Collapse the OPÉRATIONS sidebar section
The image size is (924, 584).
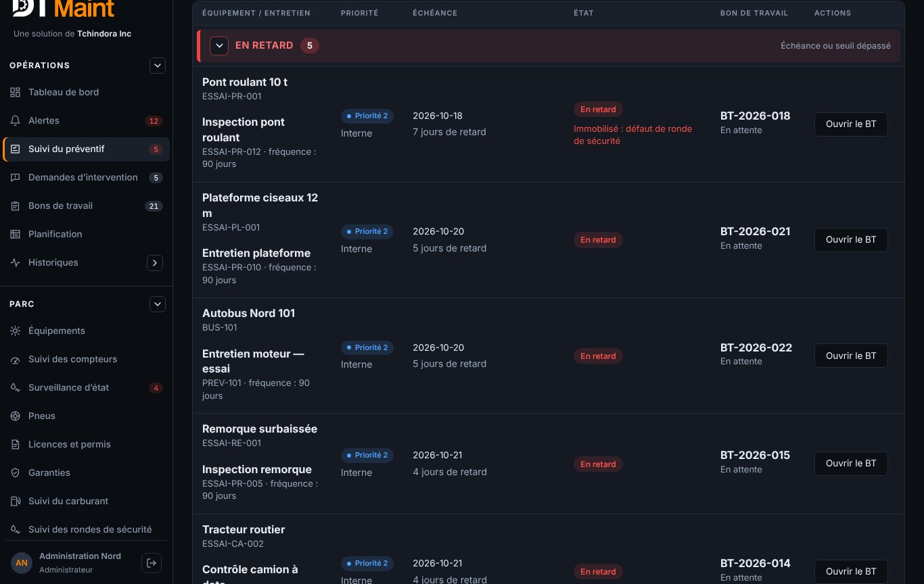pos(157,66)
